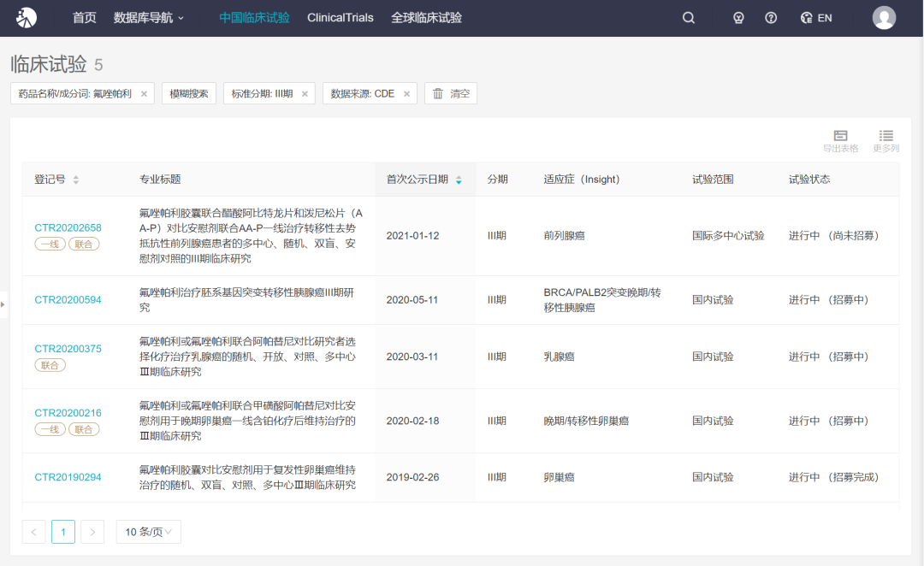Click the 前列腺癌 indication cell
The height and width of the screenshot is (566, 924).
(x=564, y=236)
